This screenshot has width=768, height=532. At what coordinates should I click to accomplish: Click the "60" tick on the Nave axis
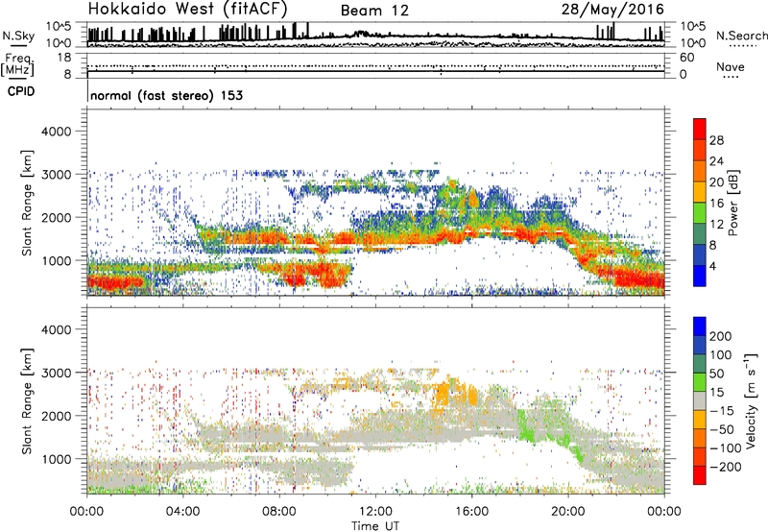686,58
